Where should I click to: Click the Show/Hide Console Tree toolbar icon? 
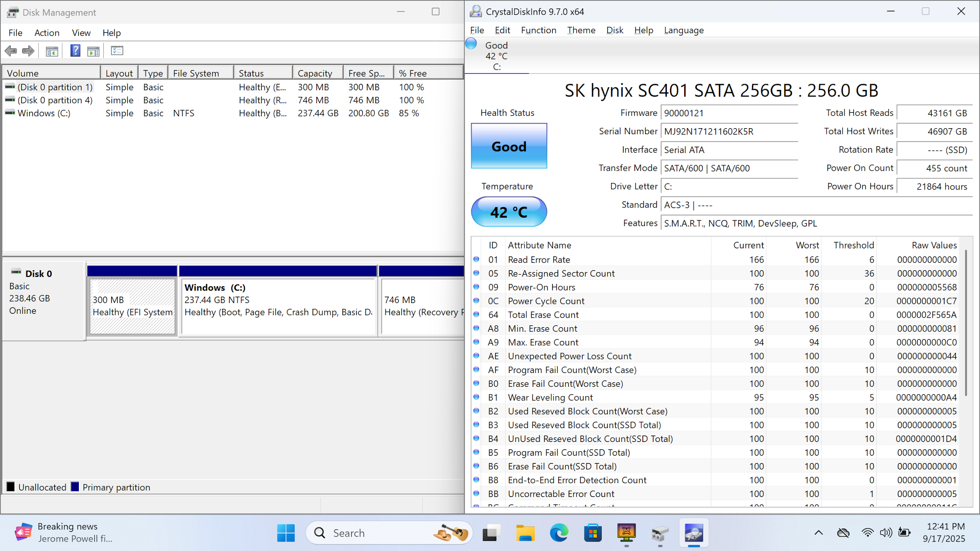click(x=52, y=51)
